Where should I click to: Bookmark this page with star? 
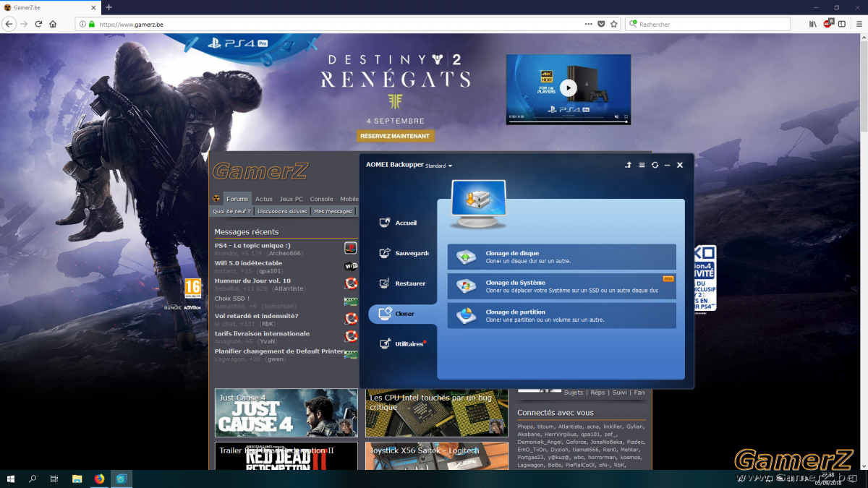[614, 24]
